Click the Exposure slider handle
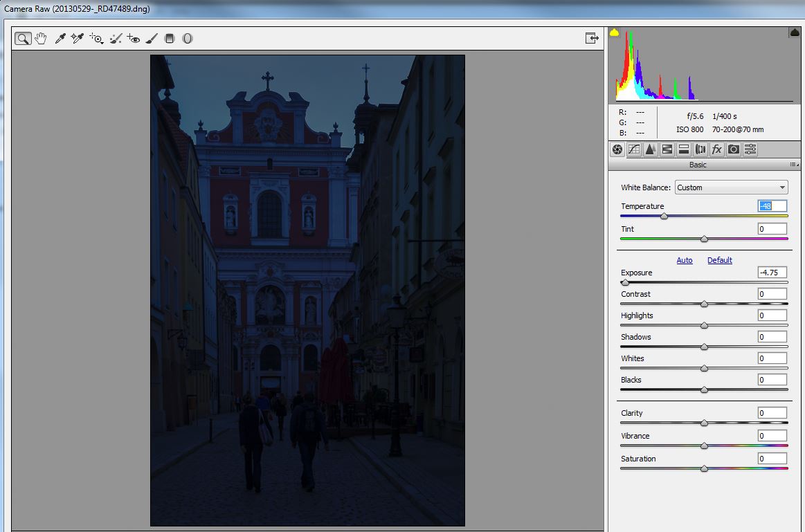This screenshot has height=532, width=805. (625, 282)
